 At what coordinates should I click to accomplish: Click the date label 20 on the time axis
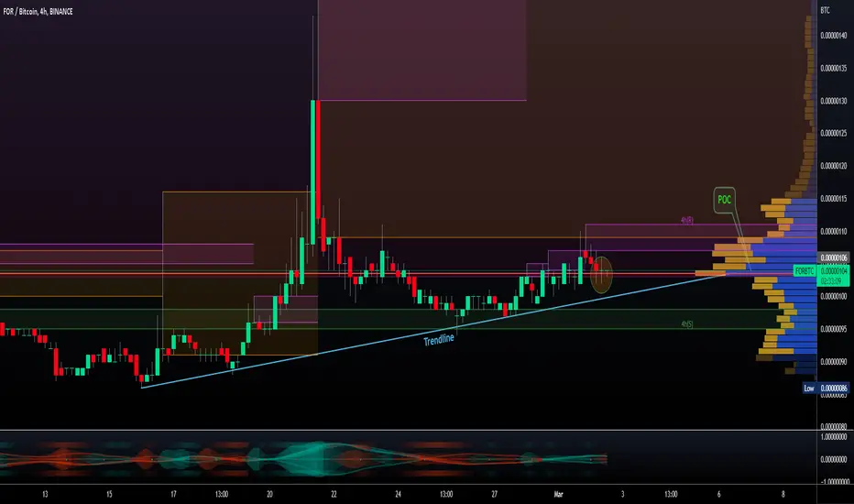coord(269,494)
